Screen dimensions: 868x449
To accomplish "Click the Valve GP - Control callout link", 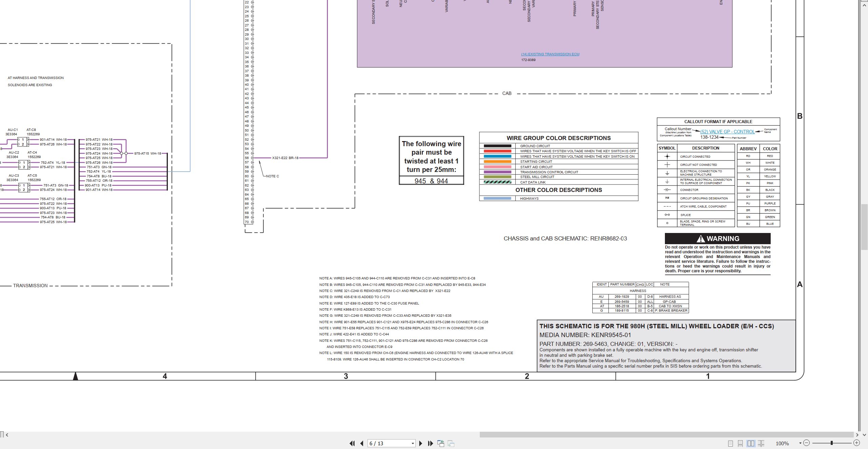I will 728,132.
